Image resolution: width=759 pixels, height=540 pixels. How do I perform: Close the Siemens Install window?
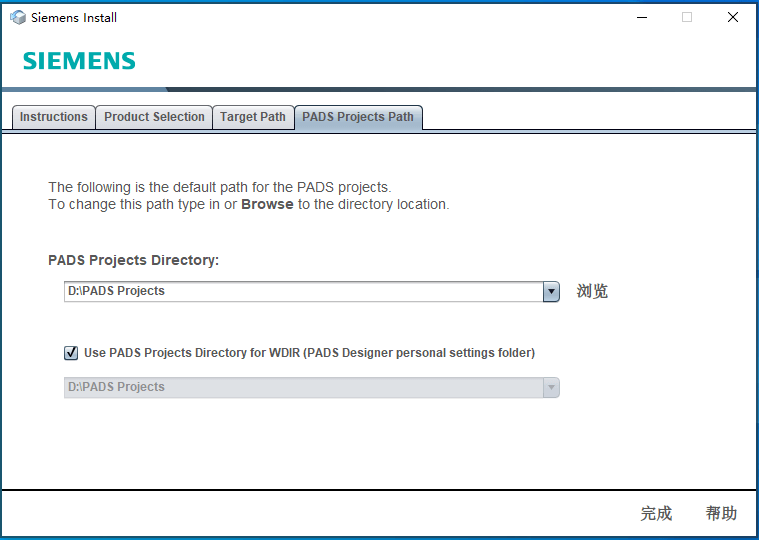point(733,17)
